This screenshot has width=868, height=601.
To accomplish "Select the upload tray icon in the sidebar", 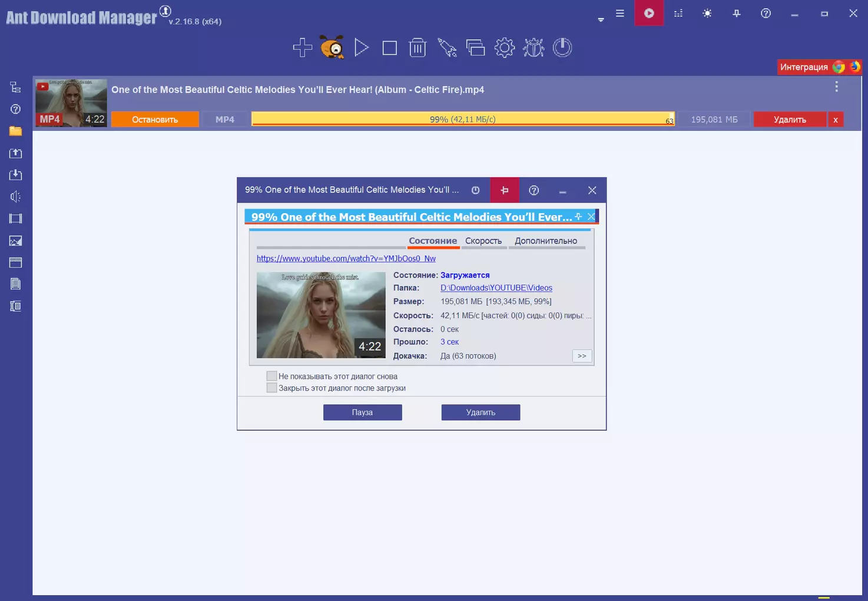I will click(15, 153).
